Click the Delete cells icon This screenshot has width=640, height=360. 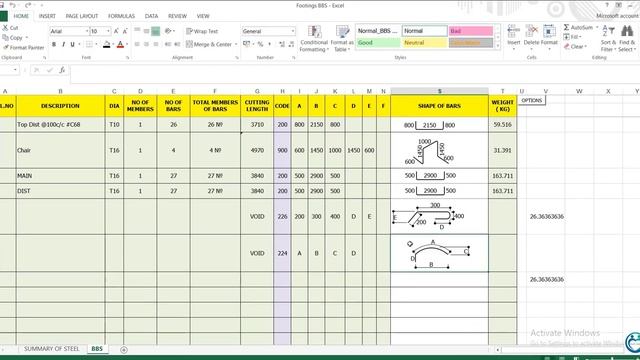(x=531, y=32)
